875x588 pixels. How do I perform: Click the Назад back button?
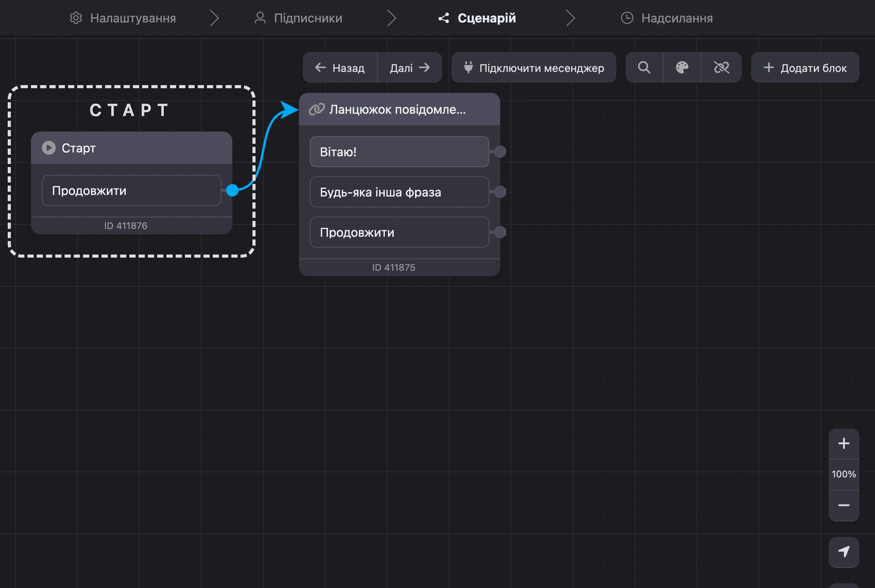tap(340, 68)
